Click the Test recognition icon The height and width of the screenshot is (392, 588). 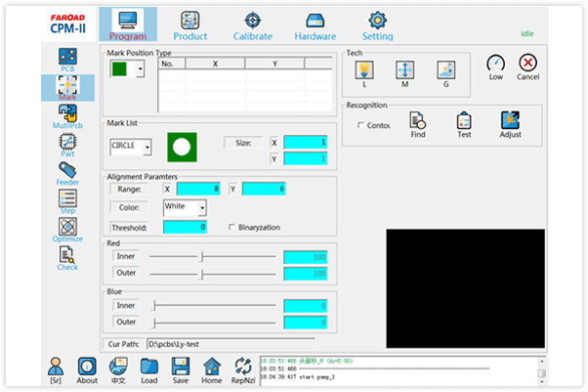tap(464, 125)
